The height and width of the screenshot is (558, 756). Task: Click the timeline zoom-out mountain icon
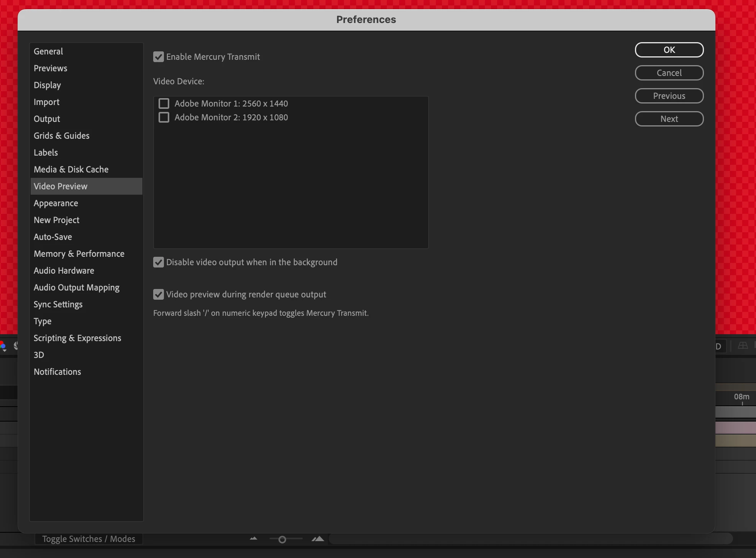(x=254, y=539)
